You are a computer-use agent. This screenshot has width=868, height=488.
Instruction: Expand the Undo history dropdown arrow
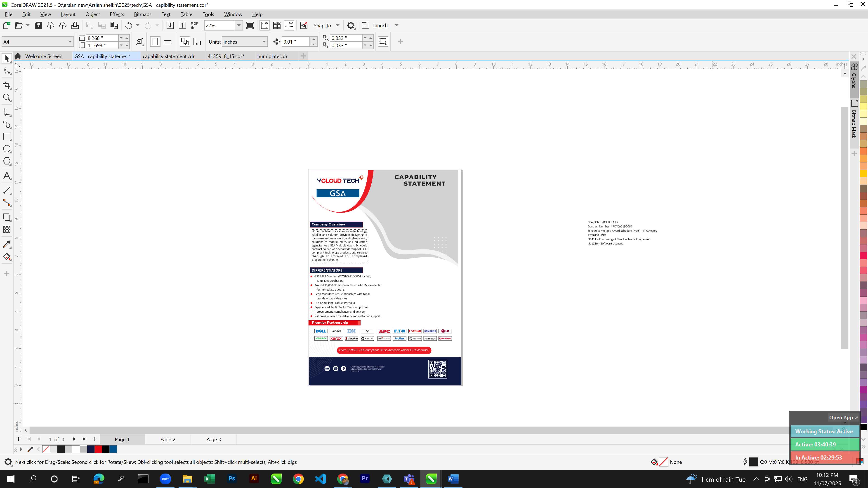(x=137, y=26)
